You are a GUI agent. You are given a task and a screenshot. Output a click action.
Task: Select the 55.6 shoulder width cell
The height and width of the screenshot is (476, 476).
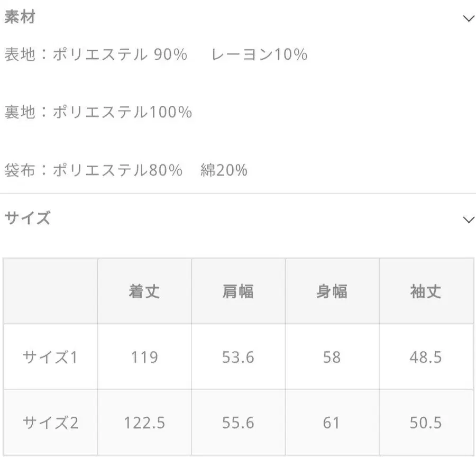pyautogui.click(x=238, y=423)
